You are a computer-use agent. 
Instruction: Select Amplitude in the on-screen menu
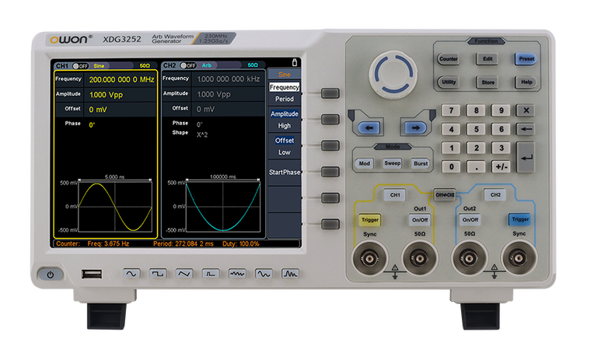pos(284,114)
